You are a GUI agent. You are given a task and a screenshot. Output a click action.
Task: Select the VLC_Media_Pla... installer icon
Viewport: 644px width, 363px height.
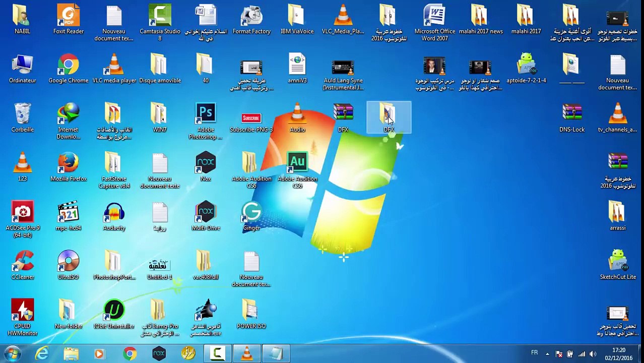pyautogui.click(x=343, y=19)
